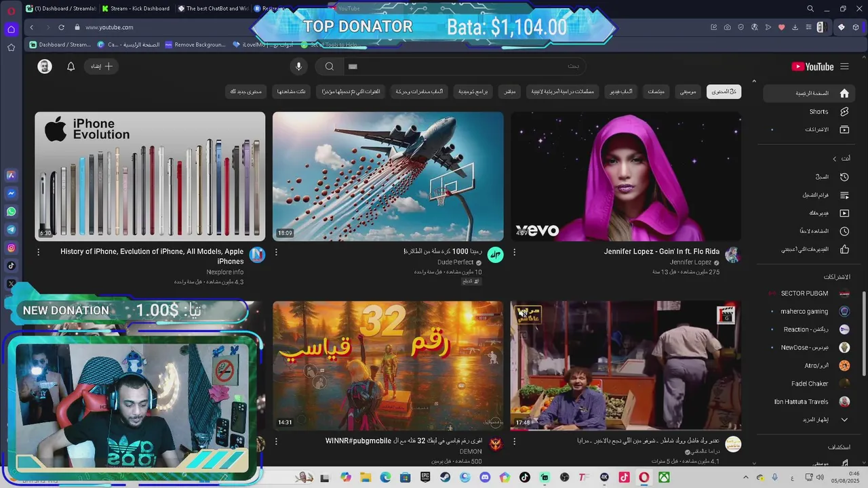Open Steam from the taskbar

[445, 477]
